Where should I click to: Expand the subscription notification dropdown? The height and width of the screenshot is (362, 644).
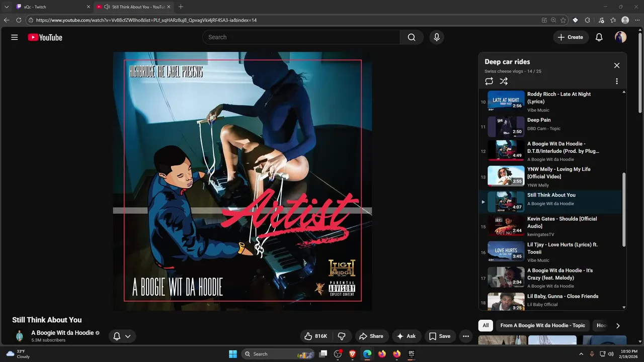coord(122,336)
